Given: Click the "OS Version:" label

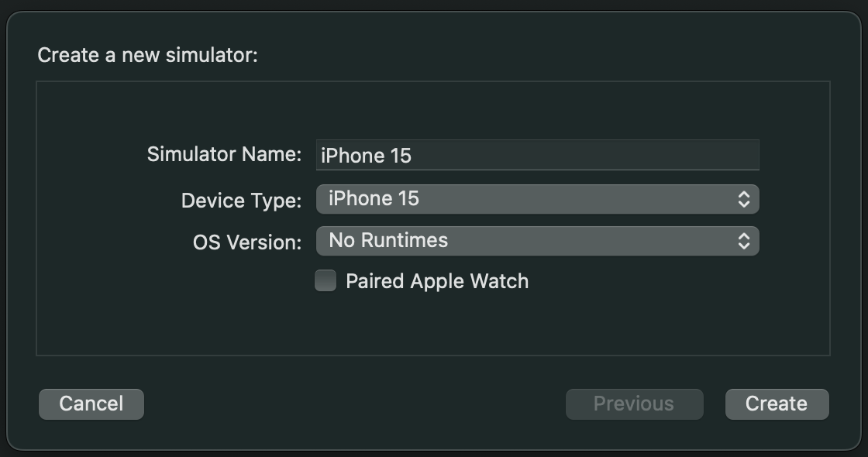Looking at the screenshot, I should click(x=247, y=242).
